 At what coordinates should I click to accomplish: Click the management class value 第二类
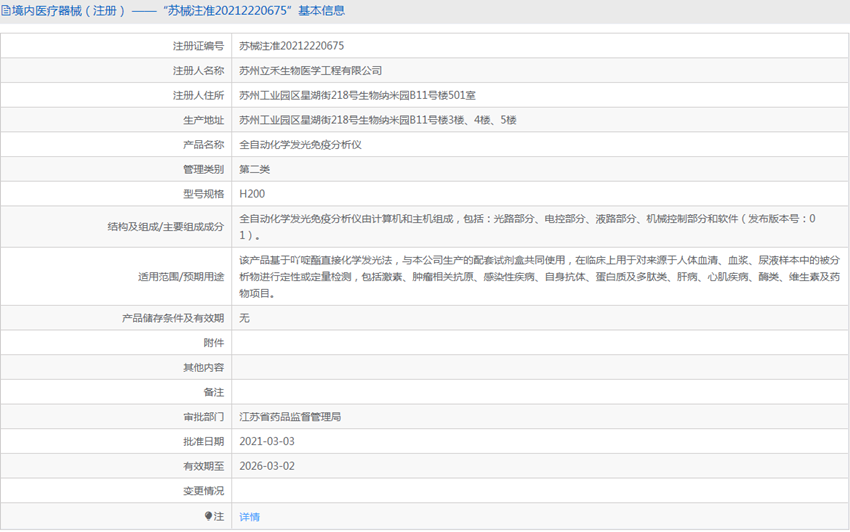[254, 169]
